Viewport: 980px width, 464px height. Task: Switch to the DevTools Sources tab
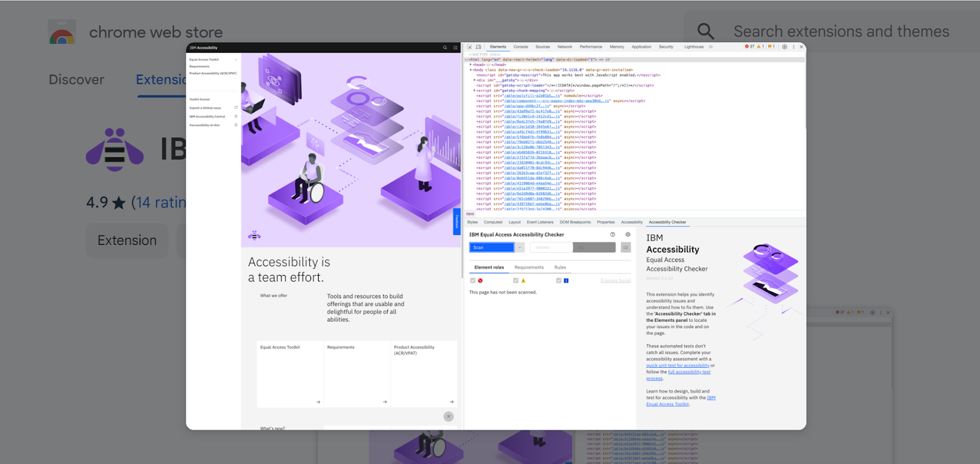coord(543,47)
